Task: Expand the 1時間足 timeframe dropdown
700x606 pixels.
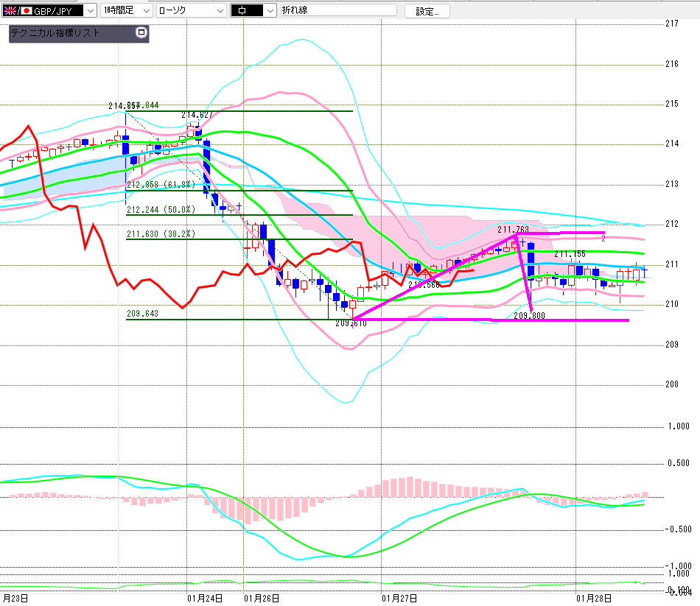Action: (x=146, y=11)
